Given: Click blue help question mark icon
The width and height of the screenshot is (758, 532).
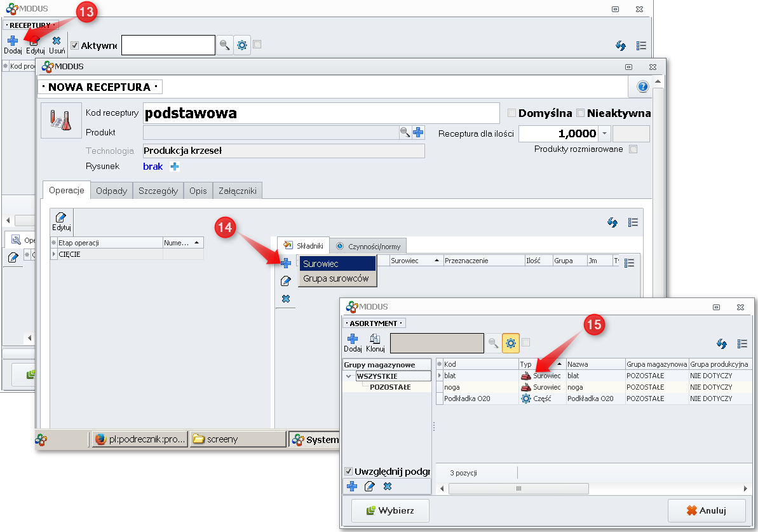Looking at the screenshot, I should [642, 87].
